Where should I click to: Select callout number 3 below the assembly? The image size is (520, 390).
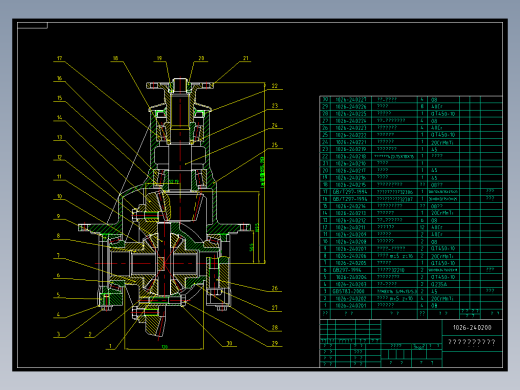(x=58, y=334)
